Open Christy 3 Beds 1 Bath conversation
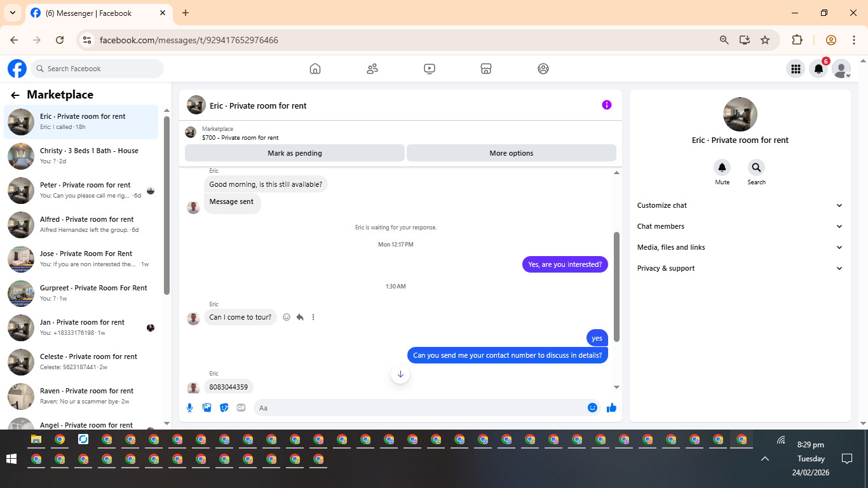This screenshot has width=868, height=488. pyautogui.click(x=81, y=156)
